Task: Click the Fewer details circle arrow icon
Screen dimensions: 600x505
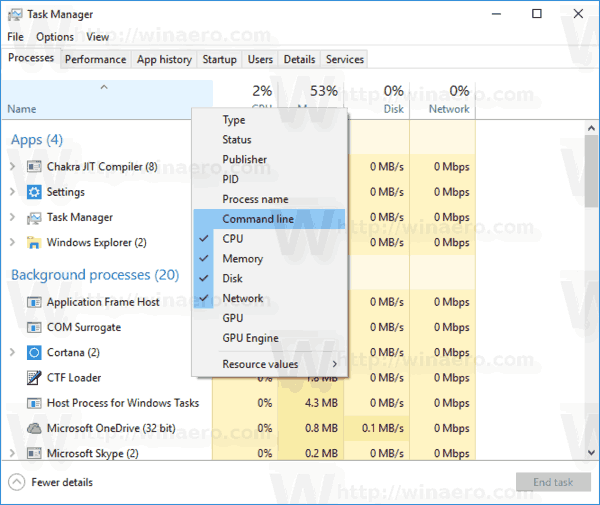Action: pos(16,482)
